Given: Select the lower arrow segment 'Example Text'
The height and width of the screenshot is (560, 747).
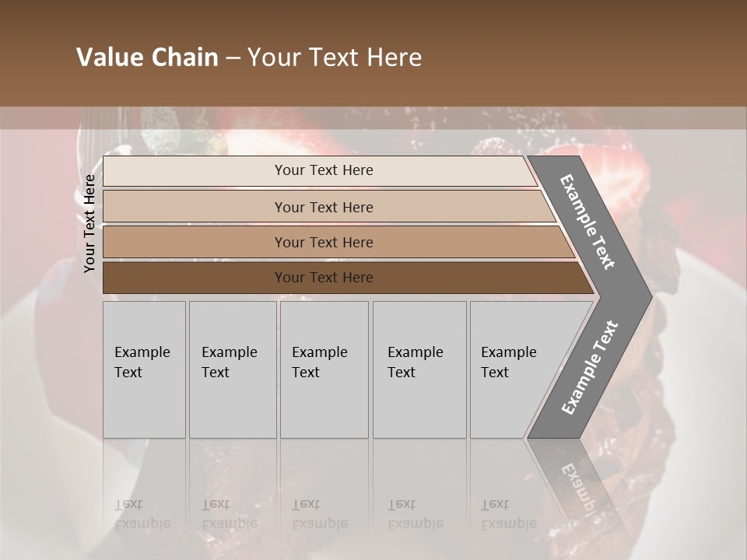Looking at the screenshot, I should click(x=589, y=368).
